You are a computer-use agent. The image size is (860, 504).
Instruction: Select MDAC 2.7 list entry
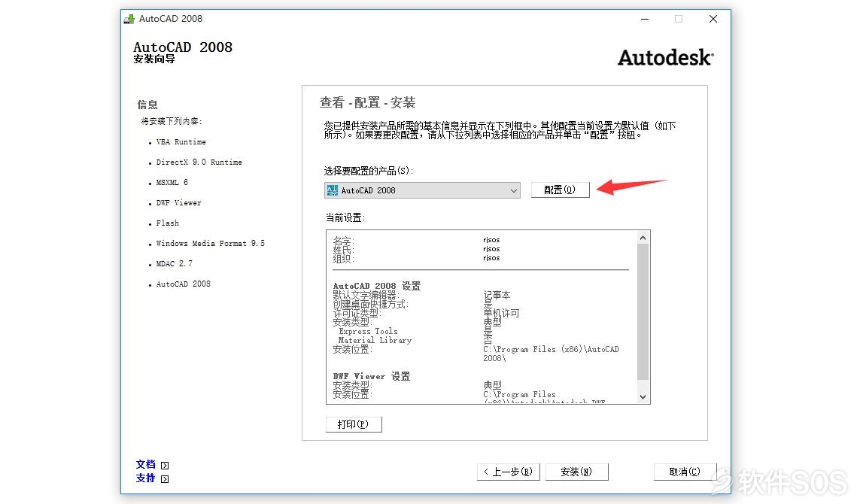click(x=175, y=264)
